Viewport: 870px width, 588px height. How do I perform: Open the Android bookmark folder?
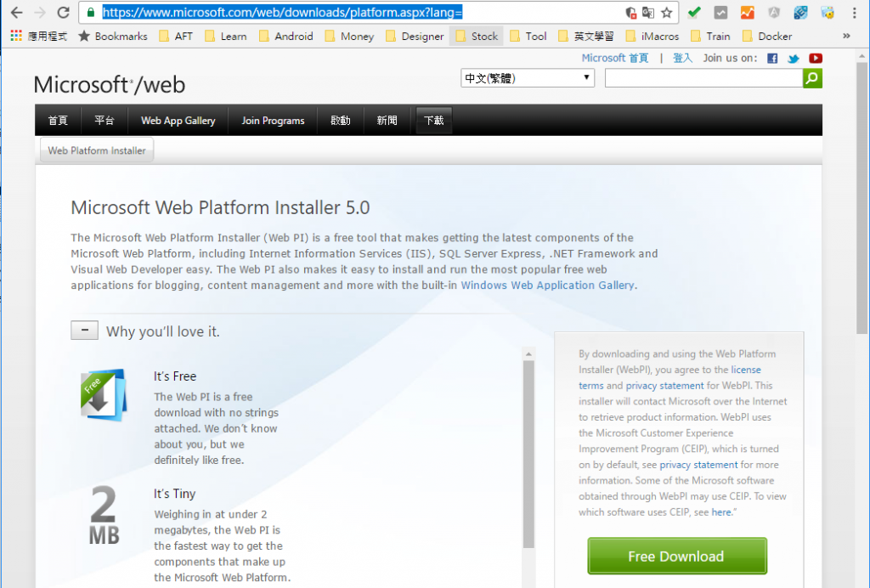point(286,36)
